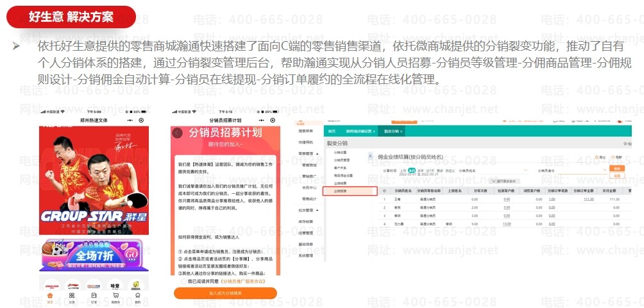This screenshot has width=644, height=308.
Task: Open 会员中心 under 零售管理
Action: (x=309, y=187)
